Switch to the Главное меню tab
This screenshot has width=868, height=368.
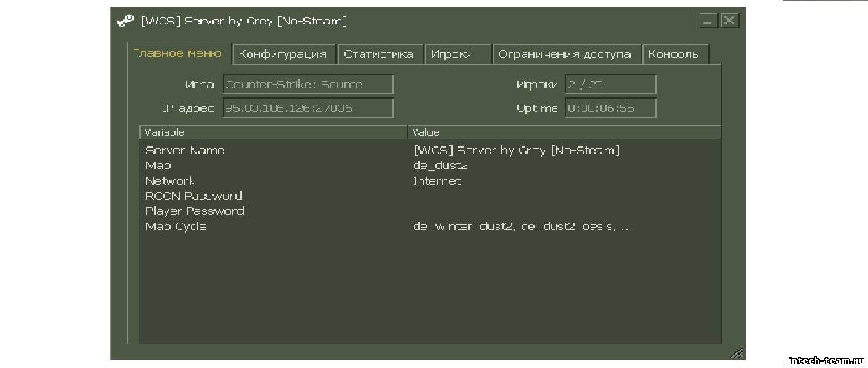[x=180, y=53]
